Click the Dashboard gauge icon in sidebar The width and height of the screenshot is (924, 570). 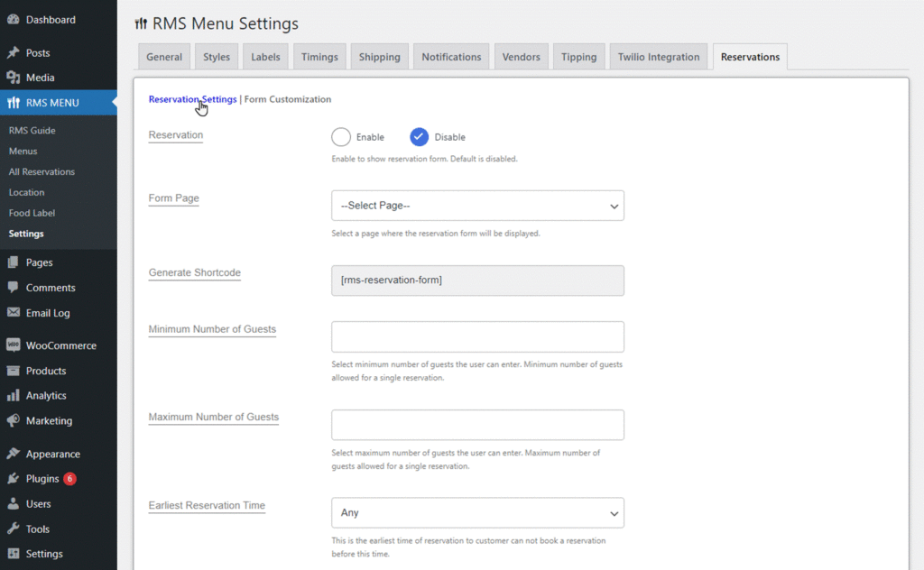point(13,20)
